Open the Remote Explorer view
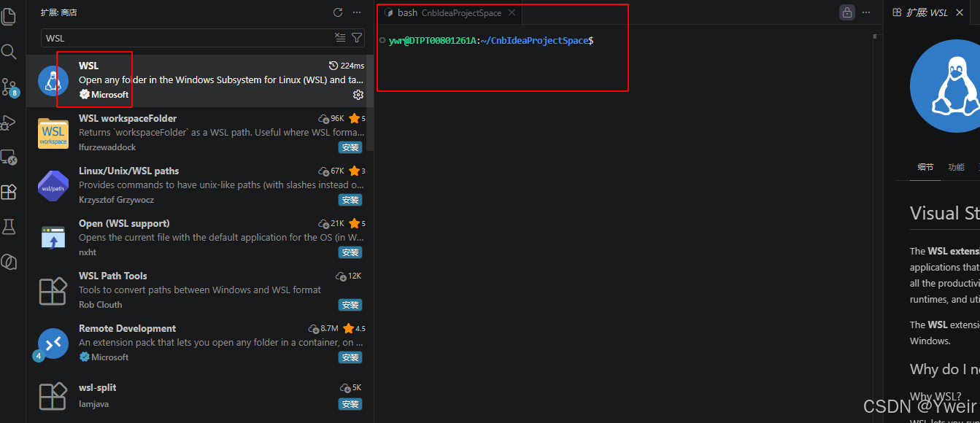 9,157
